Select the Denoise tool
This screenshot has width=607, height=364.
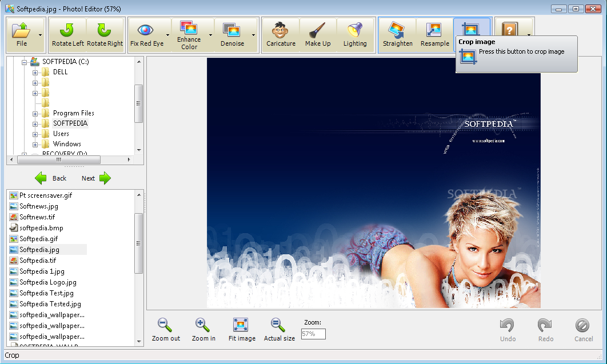point(232,35)
